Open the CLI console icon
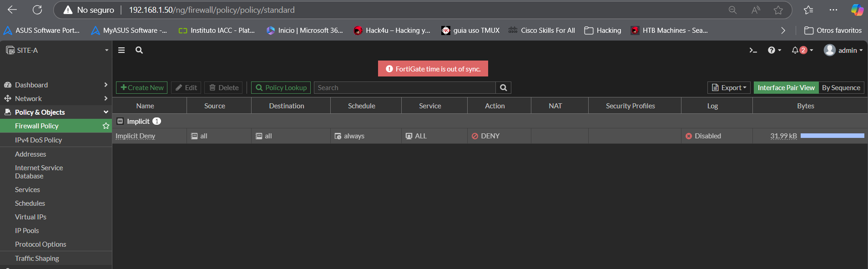The image size is (868, 269). [753, 51]
